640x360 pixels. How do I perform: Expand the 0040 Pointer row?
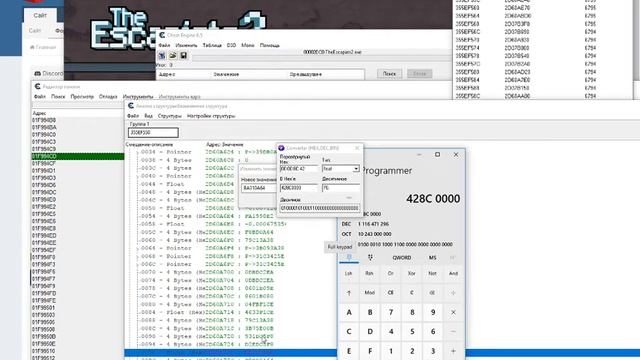tap(138, 176)
